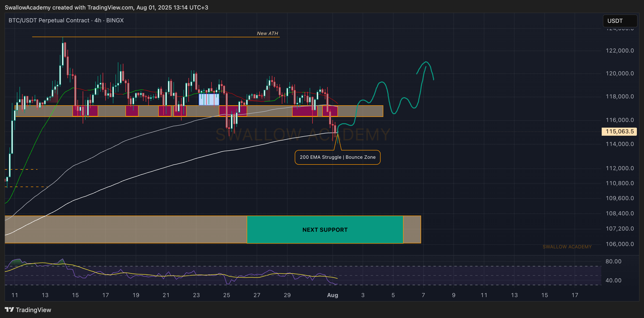Click the current price label 115,063.5
Image resolution: width=644 pixels, height=318 pixels.
(619, 131)
